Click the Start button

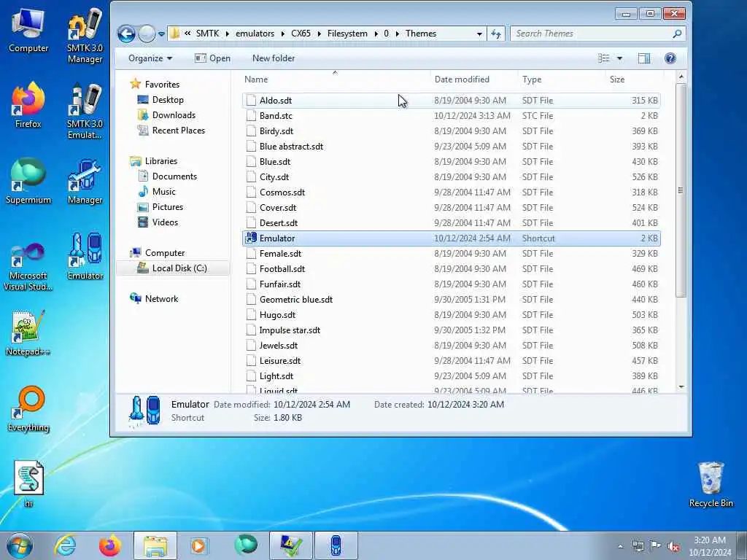(x=20, y=545)
